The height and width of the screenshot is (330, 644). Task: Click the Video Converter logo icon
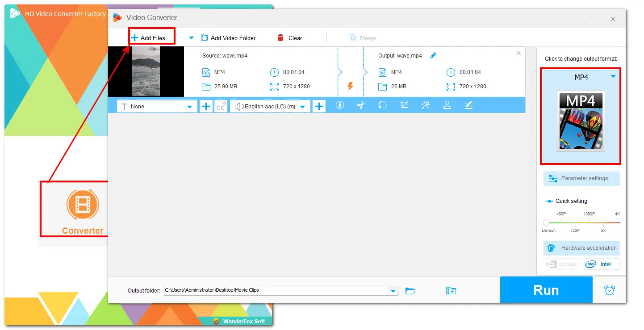point(117,17)
